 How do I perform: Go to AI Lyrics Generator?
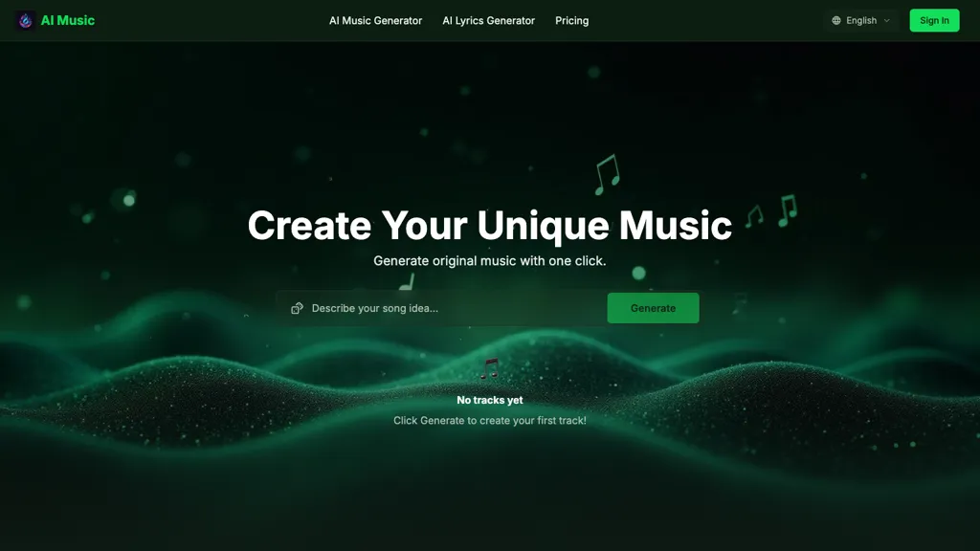point(489,21)
